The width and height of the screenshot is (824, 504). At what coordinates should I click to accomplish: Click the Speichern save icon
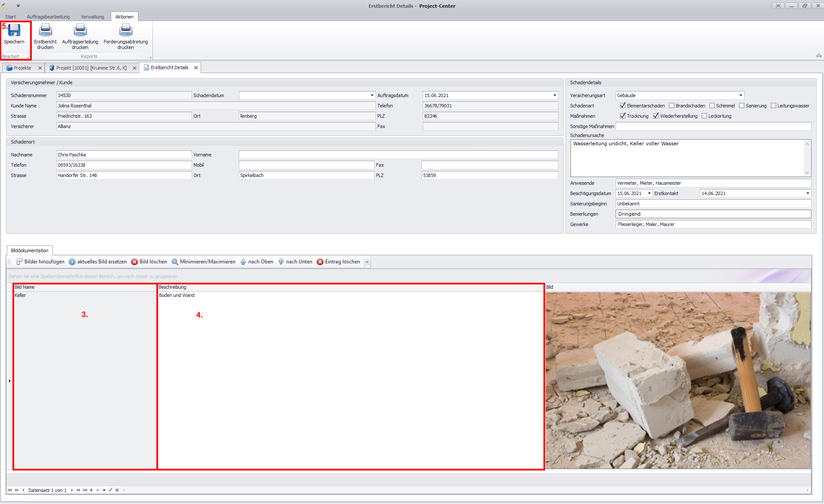coord(14,31)
